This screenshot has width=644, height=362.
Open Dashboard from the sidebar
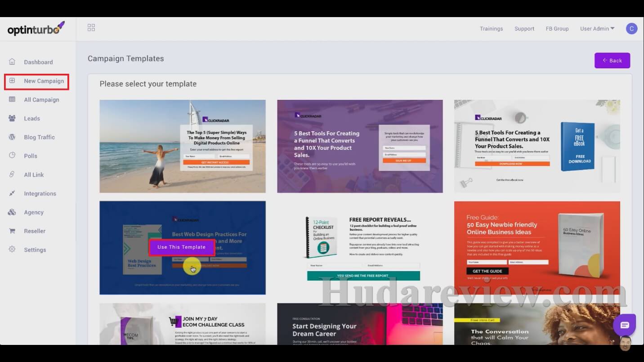tap(38, 62)
